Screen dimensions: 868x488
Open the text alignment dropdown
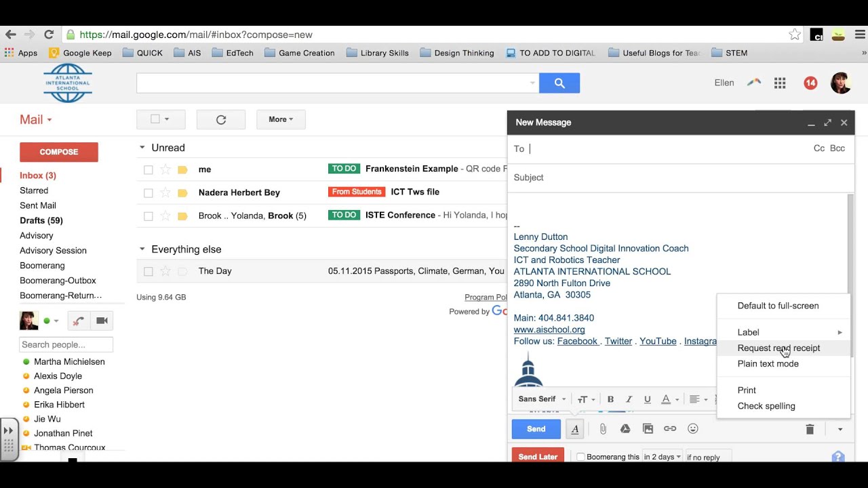(698, 399)
